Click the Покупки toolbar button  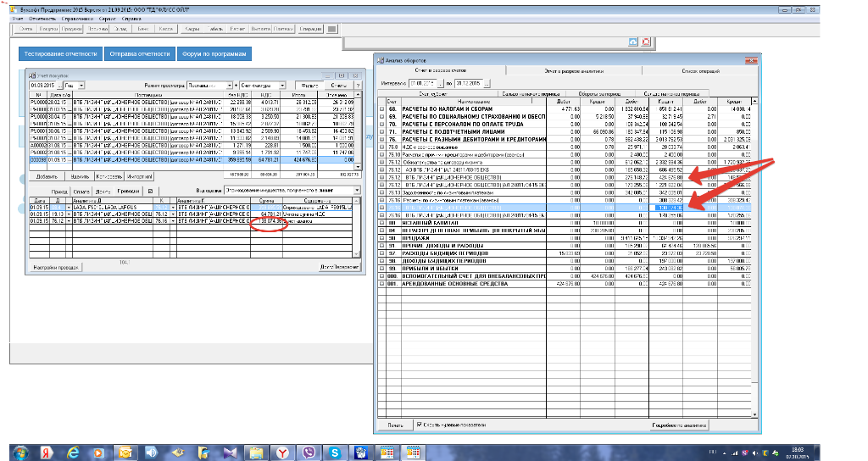tap(49, 29)
